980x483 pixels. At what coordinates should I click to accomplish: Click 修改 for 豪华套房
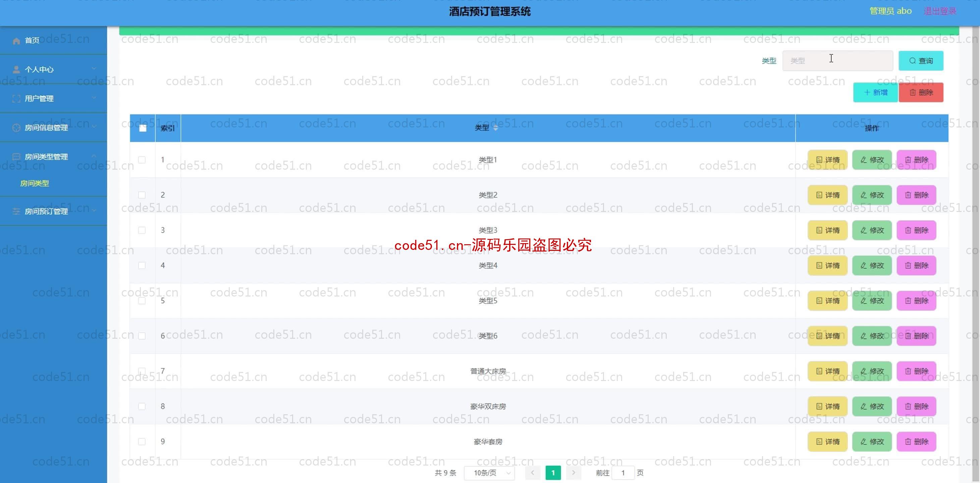(x=872, y=441)
